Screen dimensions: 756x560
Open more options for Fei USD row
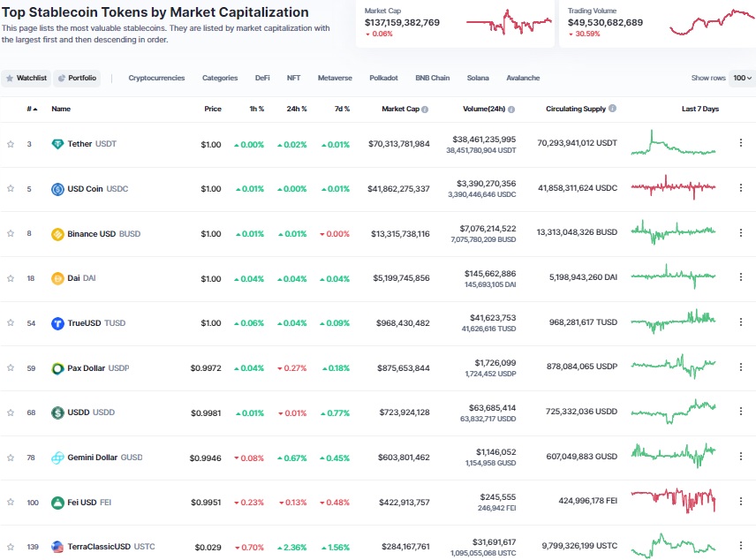click(x=741, y=501)
